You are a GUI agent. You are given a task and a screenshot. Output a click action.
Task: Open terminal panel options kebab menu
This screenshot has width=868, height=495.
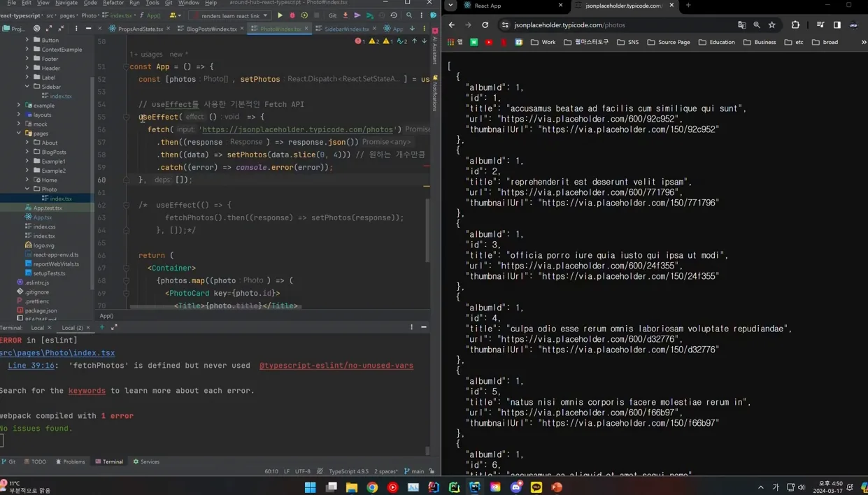click(x=411, y=327)
